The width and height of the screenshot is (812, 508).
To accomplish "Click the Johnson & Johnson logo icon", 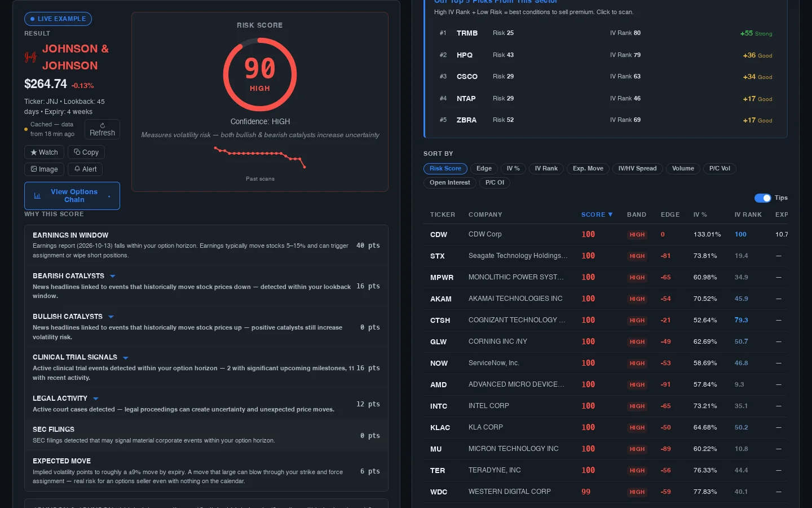I will pos(30,57).
